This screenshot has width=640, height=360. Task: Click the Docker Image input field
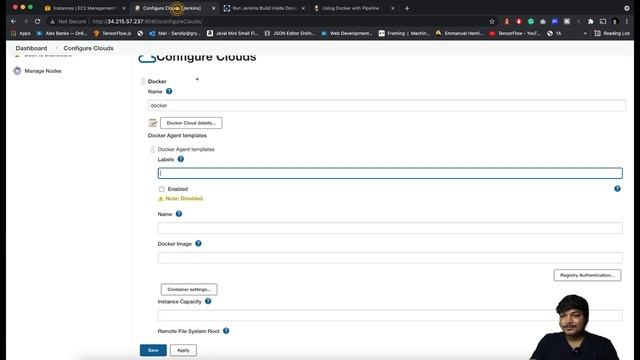[x=390, y=258]
